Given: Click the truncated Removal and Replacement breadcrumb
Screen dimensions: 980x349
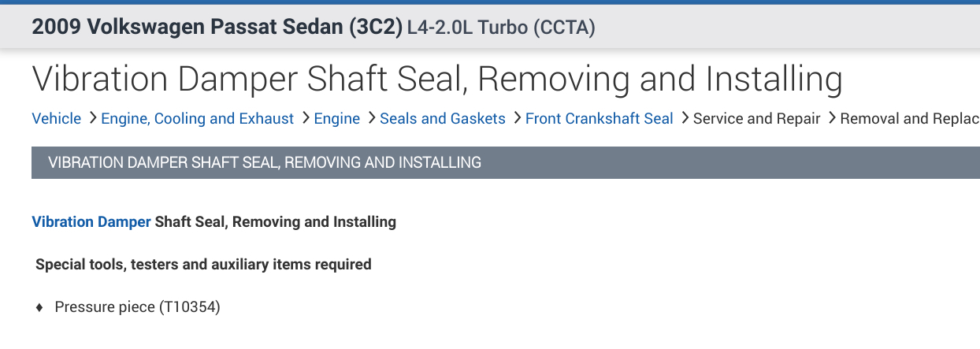Looking at the screenshot, I should (x=909, y=119).
